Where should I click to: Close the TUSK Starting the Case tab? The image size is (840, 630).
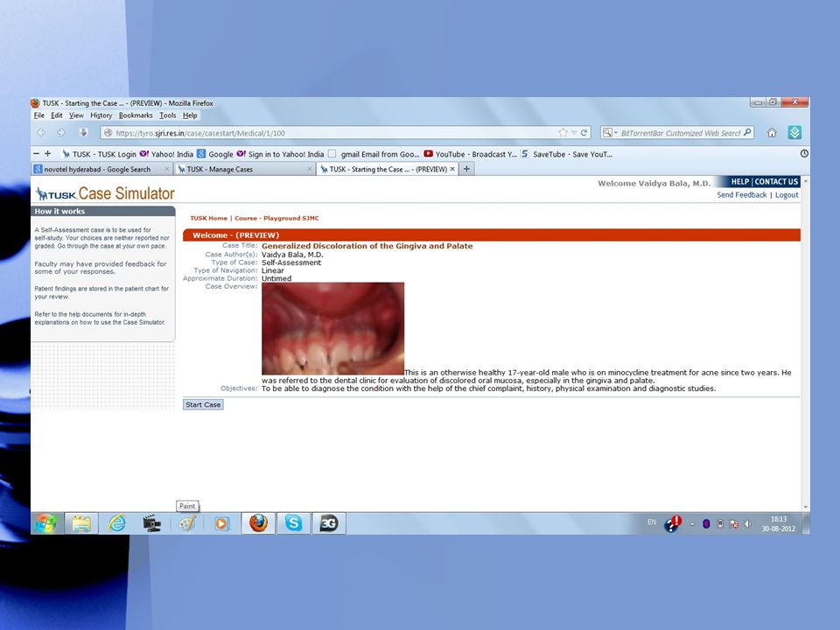452,169
